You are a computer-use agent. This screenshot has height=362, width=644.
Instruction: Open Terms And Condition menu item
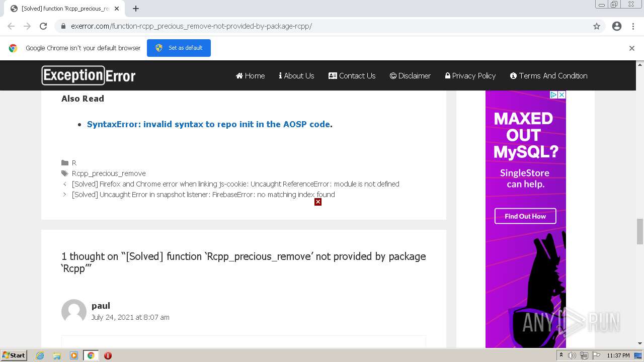tap(548, 75)
